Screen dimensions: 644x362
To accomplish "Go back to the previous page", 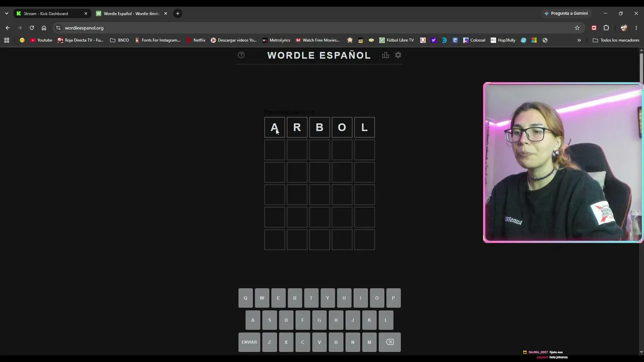I will click(8, 28).
